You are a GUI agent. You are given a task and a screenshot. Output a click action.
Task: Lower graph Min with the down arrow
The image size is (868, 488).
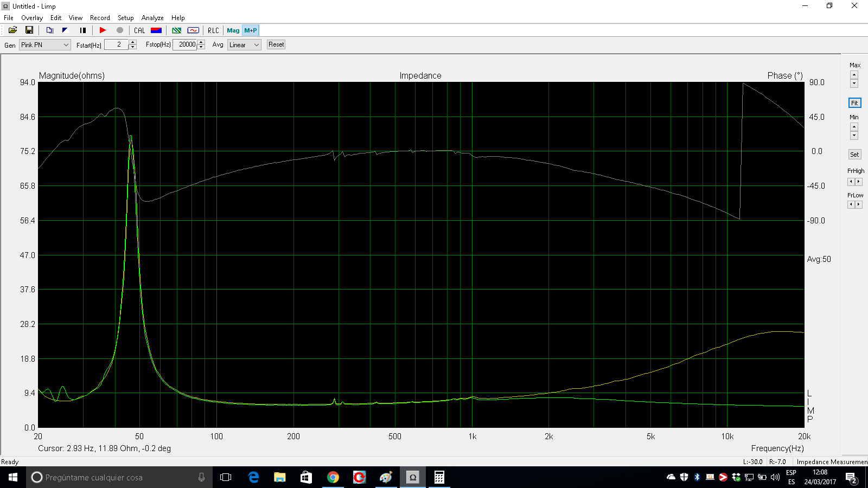tap(854, 135)
